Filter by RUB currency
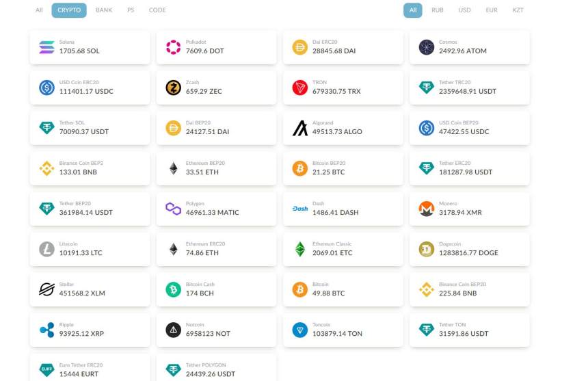This screenshot has width=588, height=381. (x=437, y=10)
